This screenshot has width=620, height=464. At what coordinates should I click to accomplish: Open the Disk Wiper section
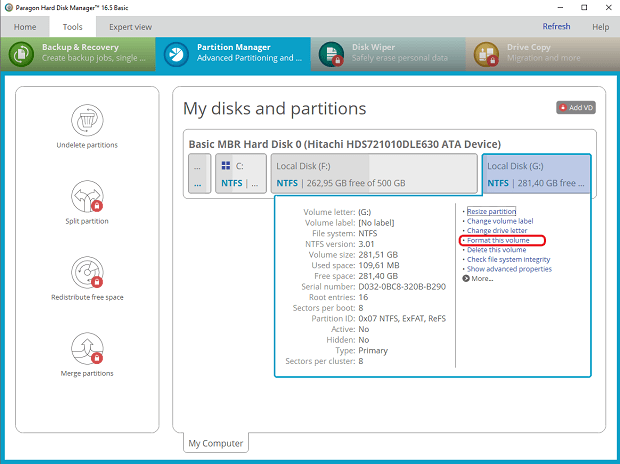point(388,54)
